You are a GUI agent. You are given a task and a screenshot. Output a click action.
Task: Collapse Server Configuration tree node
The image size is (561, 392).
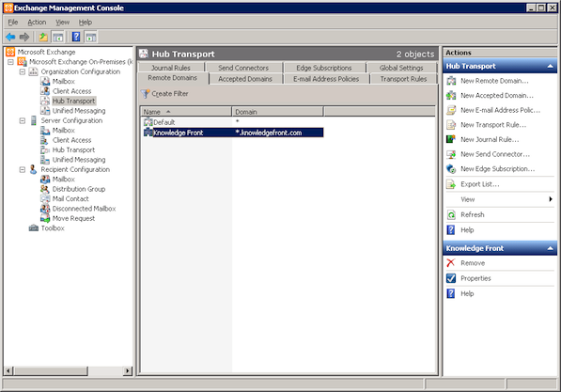point(23,120)
